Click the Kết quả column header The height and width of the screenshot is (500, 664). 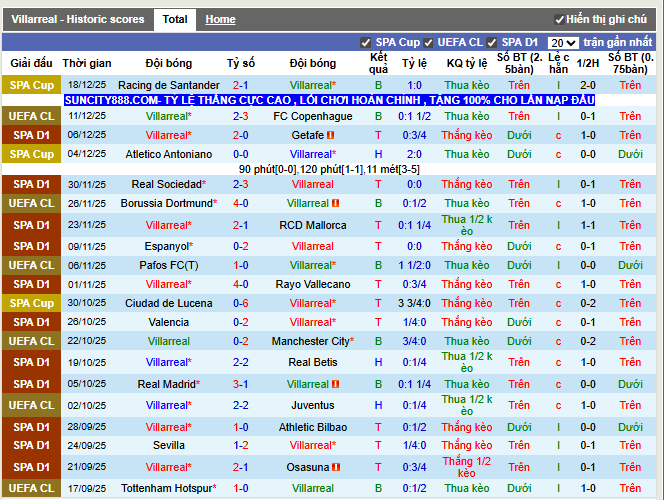(378, 63)
